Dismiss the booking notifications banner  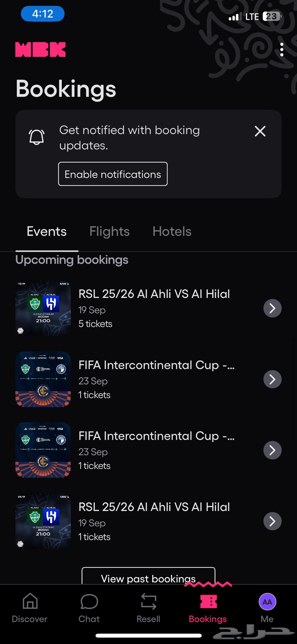[260, 131]
